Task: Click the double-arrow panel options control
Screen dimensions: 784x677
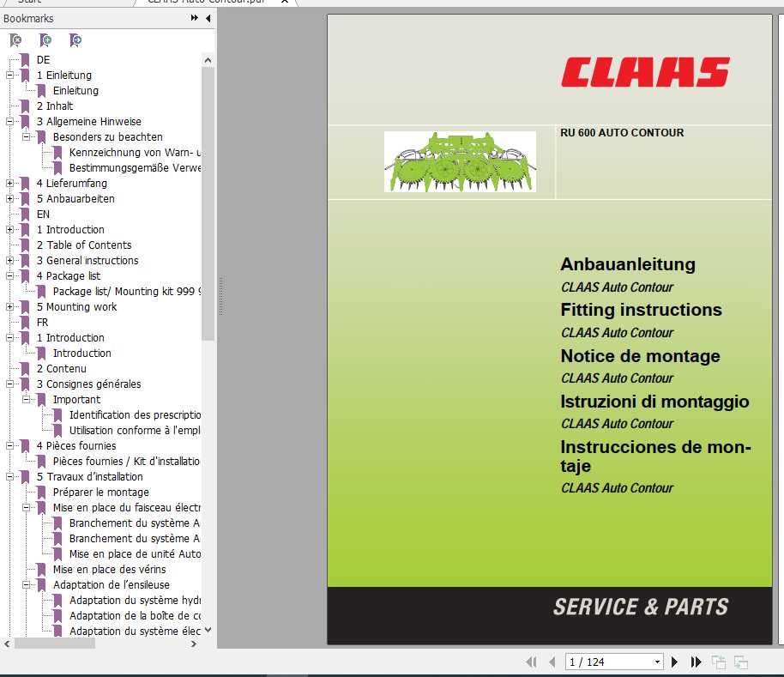Action: click(193, 18)
